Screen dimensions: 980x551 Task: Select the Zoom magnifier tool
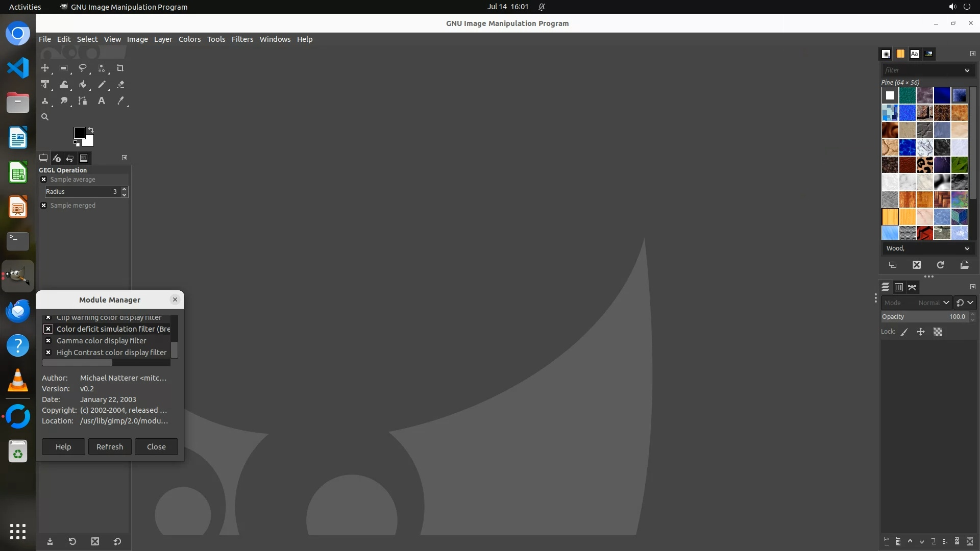coord(45,117)
